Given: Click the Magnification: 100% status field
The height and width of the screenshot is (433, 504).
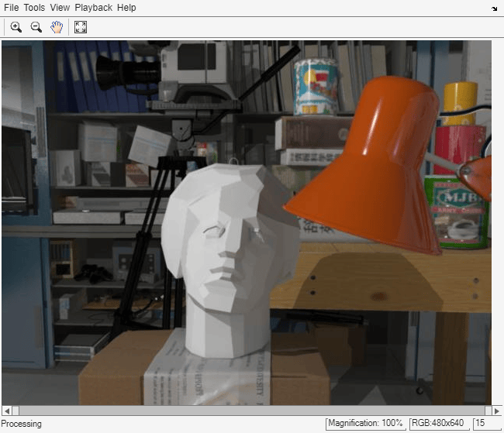Looking at the screenshot, I should [365, 423].
